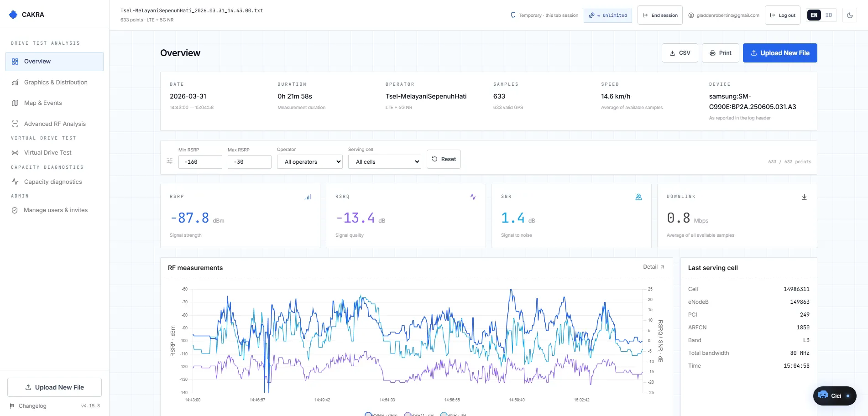Open Capacity diagnostics

coord(54,182)
